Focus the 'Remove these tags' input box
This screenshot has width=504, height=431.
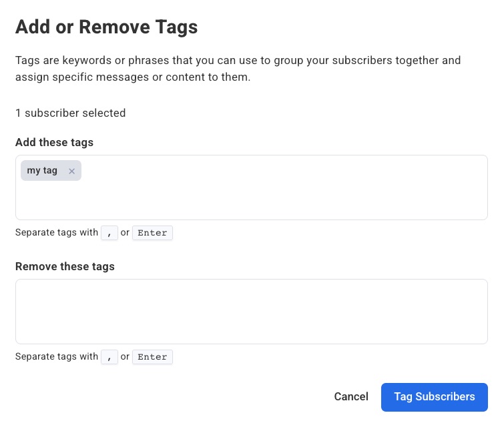pos(251,312)
